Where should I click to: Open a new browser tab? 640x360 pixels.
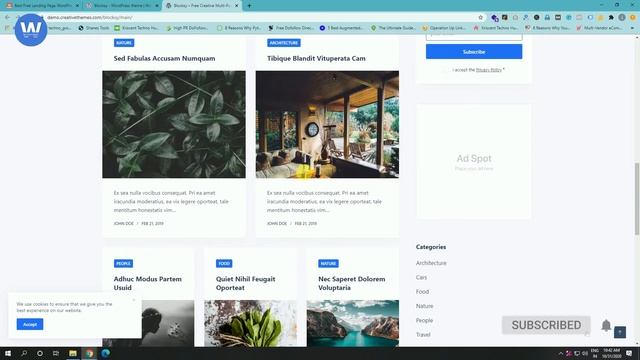(249, 6)
